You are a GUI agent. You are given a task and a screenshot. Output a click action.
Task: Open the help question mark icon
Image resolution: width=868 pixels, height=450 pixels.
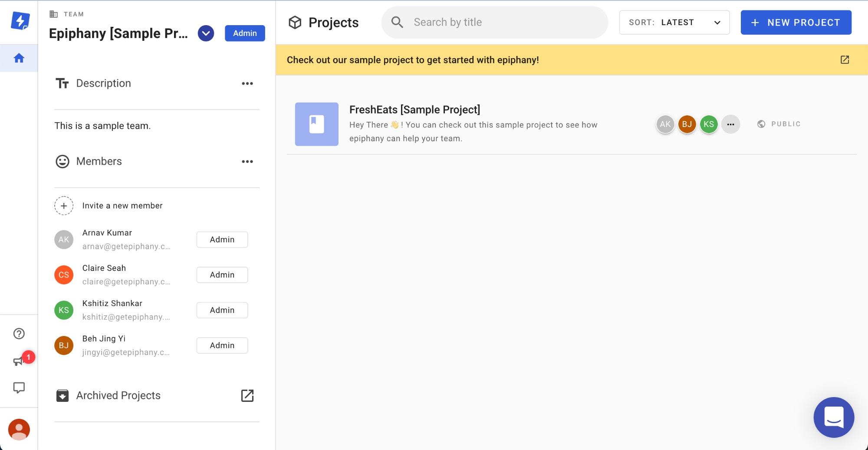click(x=19, y=333)
